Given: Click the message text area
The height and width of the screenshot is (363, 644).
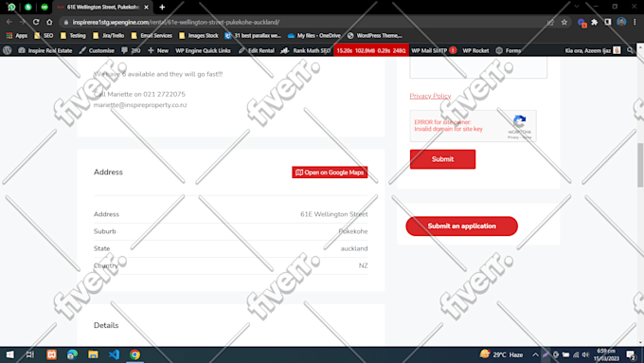Looking at the screenshot, I should pos(478,67).
